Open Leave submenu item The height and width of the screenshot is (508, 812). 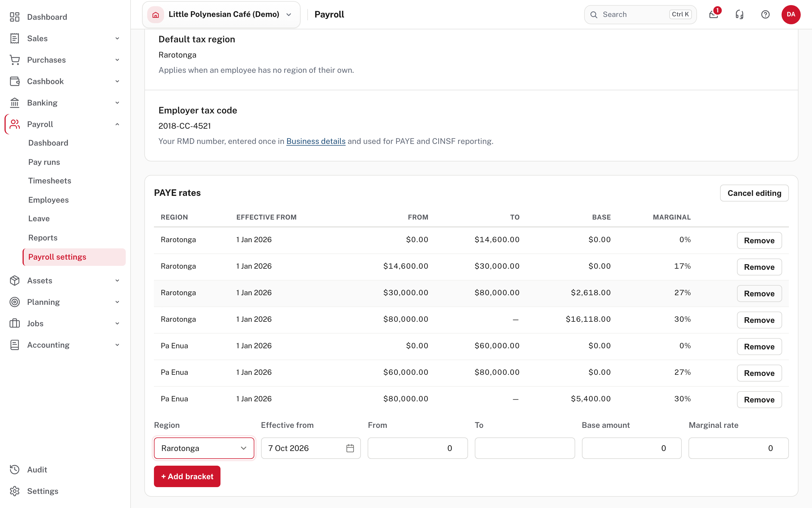pos(39,219)
